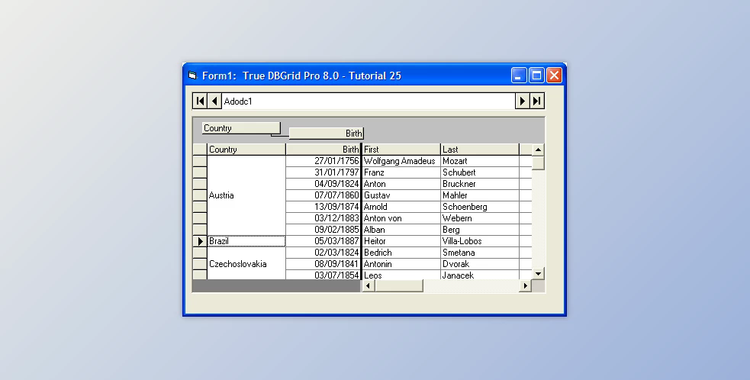
Task: Click birth date 04/09/1824
Action: [x=323, y=184]
